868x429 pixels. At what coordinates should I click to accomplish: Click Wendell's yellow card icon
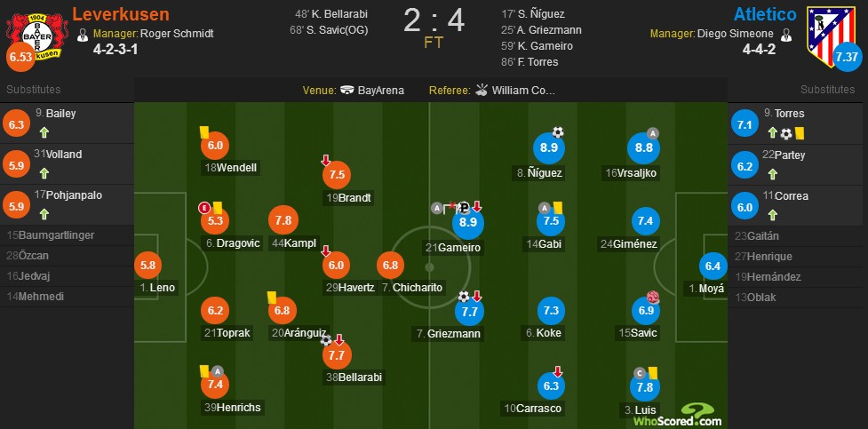pos(204,131)
